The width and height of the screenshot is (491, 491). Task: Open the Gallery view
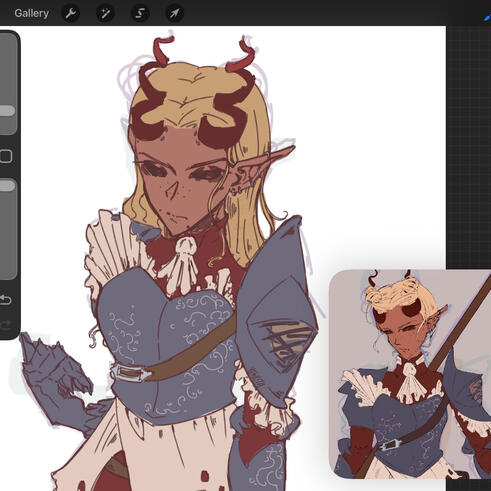(x=31, y=13)
